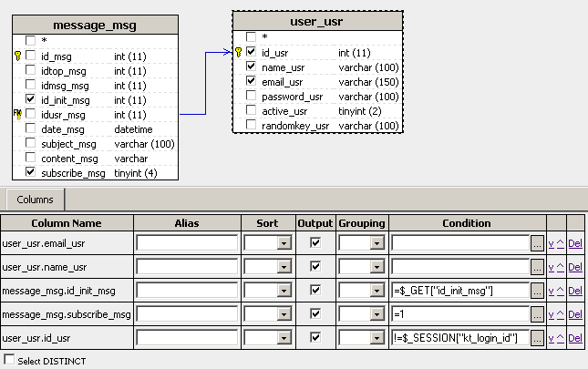Open condition editor for message_msg.subscribe_msg row
This screenshot has height=369, width=588.
coord(538,314)
